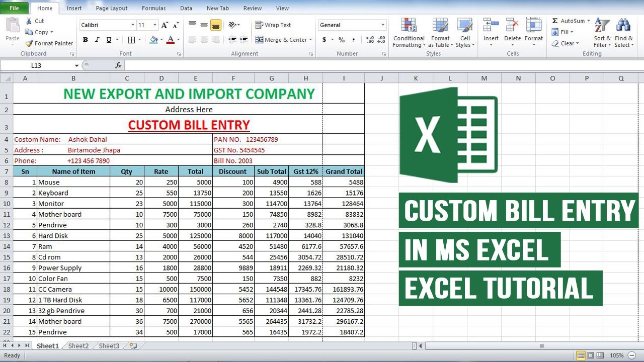Screen dimensions: 644x362
Task: Switch to the Sheet2 tab
Action: (78, 345)
